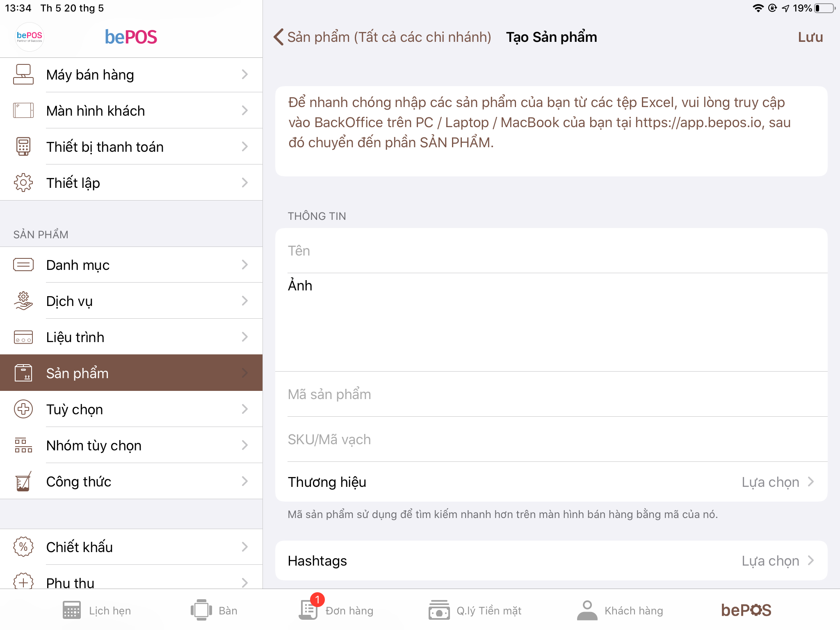Viewport: 840px width, 630px height.
Task: Tap the Ảnh photo area
Action: click(x=551, y=322)
